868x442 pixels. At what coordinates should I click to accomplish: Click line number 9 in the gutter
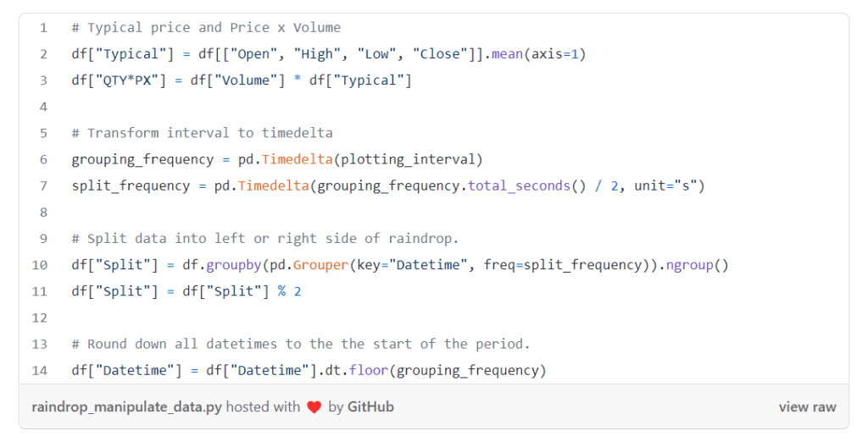tap(43, 238)
